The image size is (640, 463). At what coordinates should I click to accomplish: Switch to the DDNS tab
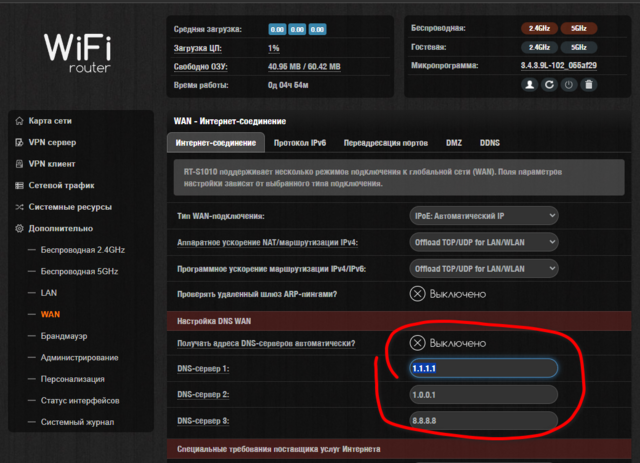(x=490, y=144)
